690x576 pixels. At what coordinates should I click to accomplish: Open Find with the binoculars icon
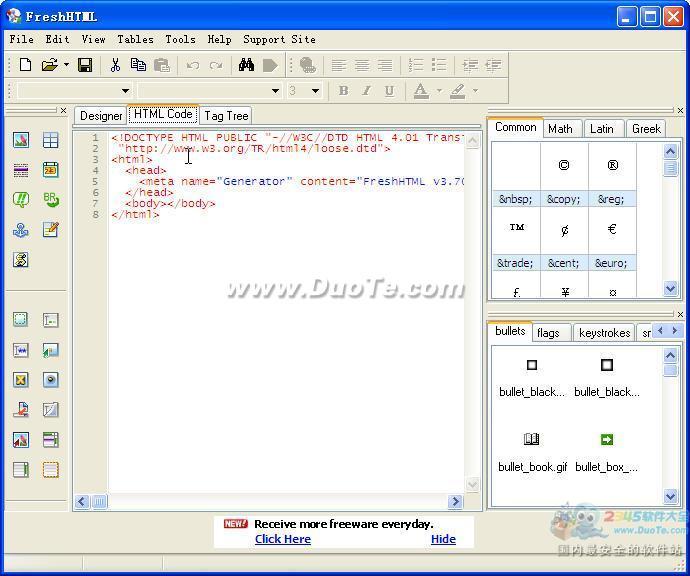pos(246,66)
